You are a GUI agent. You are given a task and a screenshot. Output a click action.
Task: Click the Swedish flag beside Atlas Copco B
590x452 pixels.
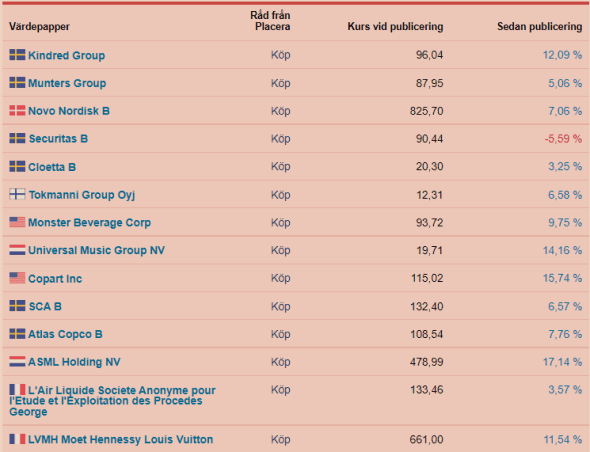pos(17,334)
